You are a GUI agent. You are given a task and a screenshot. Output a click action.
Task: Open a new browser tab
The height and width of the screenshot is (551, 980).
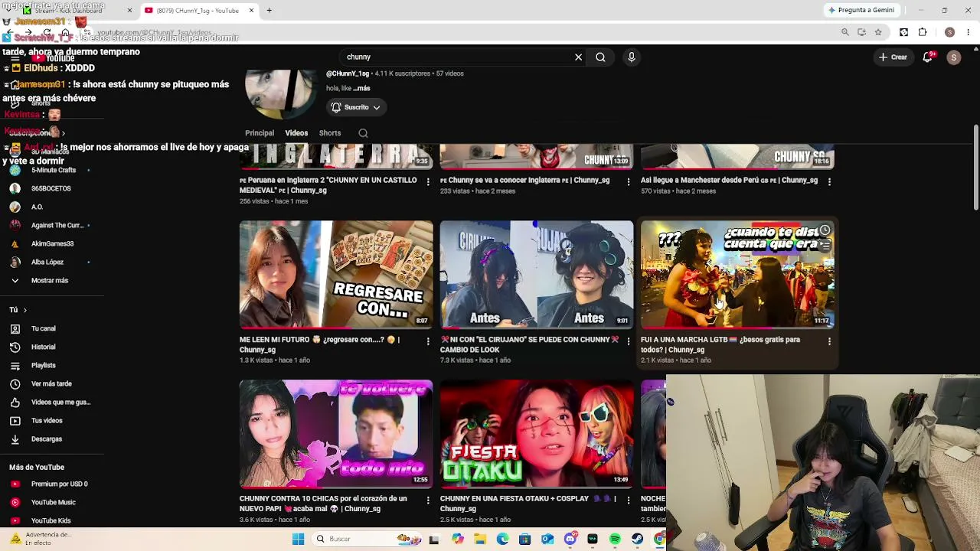269,11
